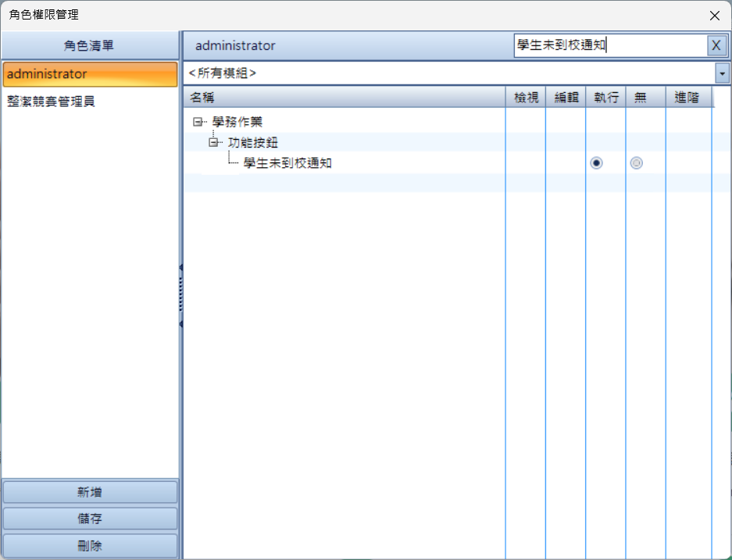
Task: Select 無 radio for 學生未到校通知
Action: [x=636, y=163]
